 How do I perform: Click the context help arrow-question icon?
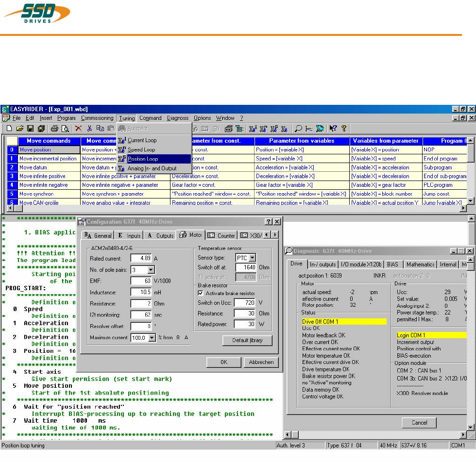pyautogui.click(x=333, y=129)
